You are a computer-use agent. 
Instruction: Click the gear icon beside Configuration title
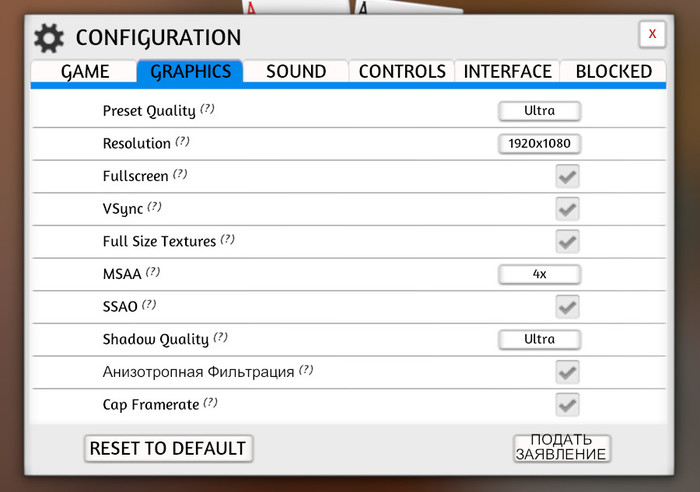click(x=49, y=38)
